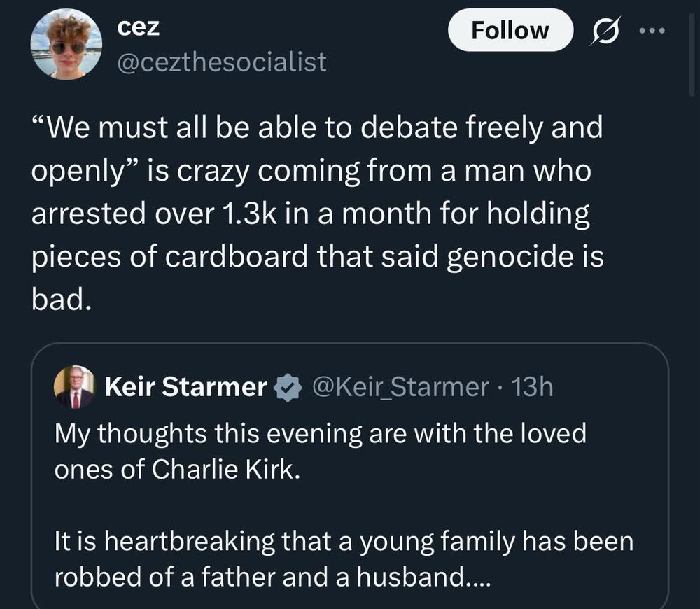Click the 13h timestamp
700x609 pixels.
point(533,386)
